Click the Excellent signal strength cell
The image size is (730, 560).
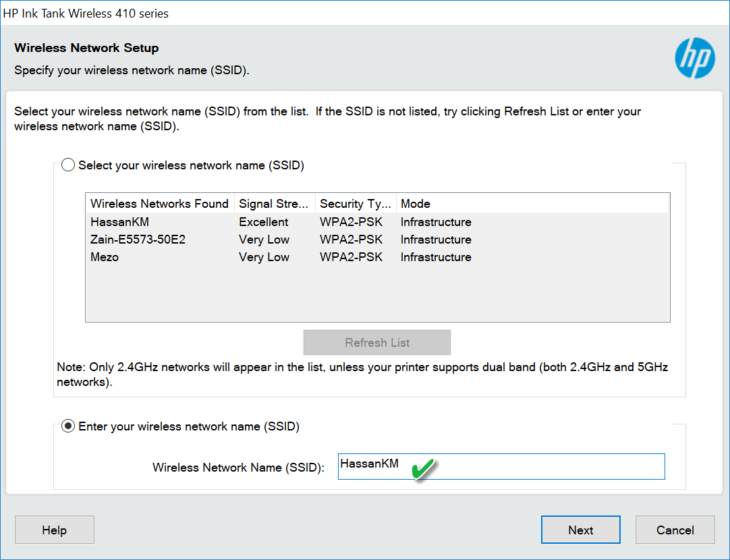[264, 222]
